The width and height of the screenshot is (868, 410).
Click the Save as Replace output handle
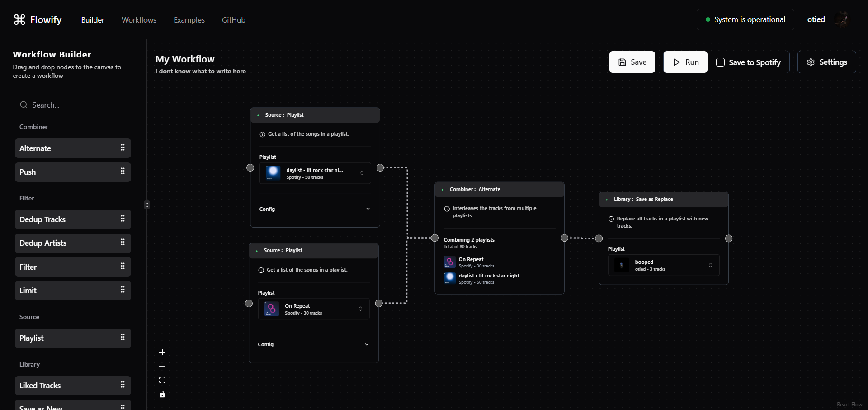[x=729, y=238]
